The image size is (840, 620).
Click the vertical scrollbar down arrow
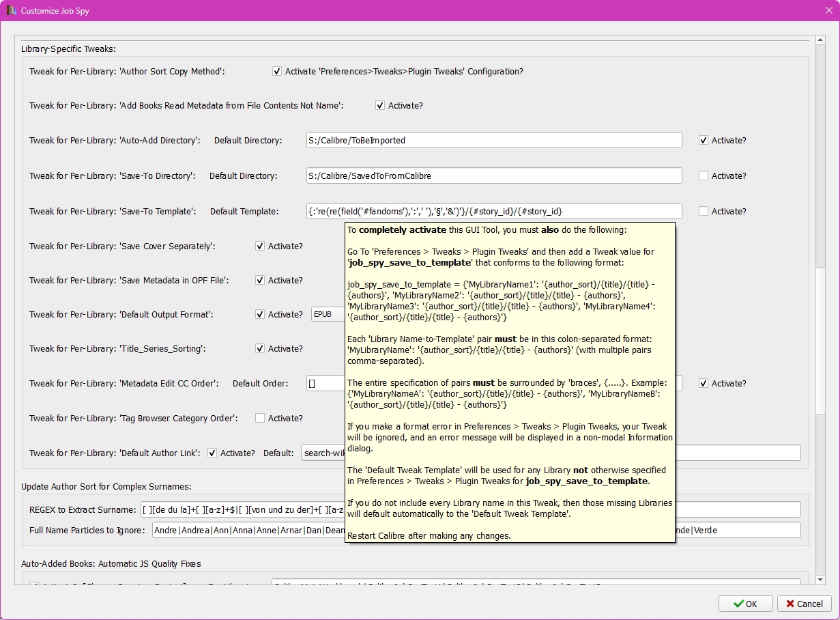(821, 580)
